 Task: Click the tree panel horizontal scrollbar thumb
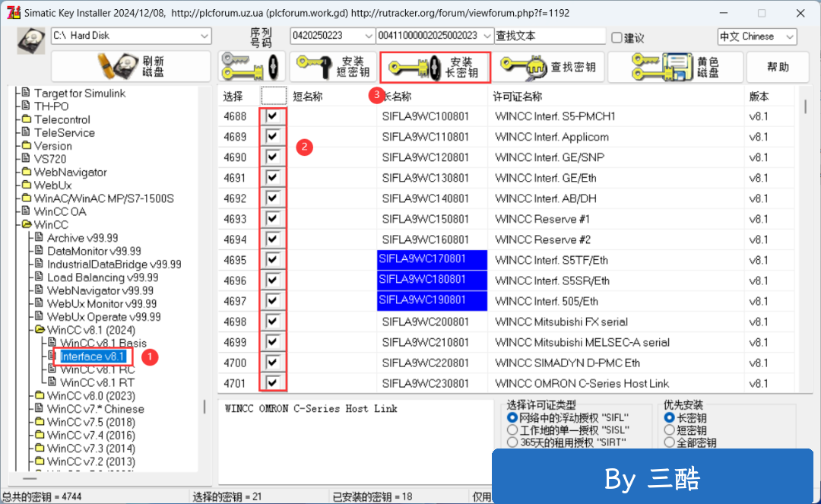point(30,478)
